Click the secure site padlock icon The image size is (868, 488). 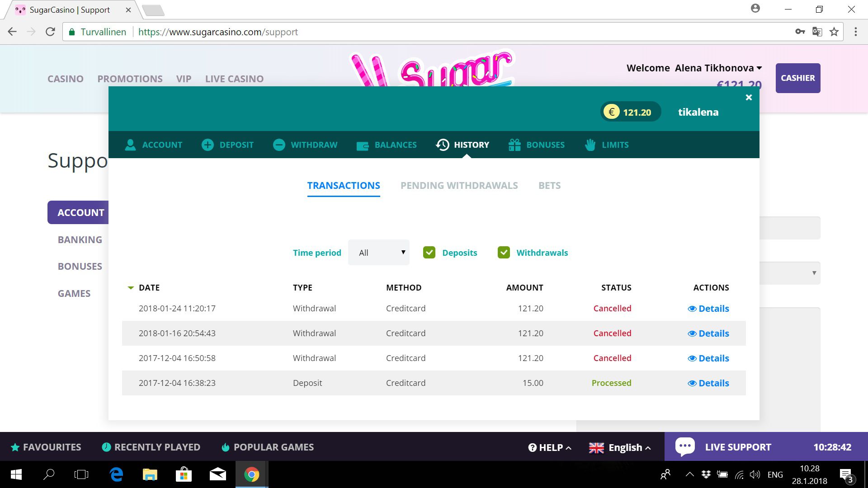pyautogui.click(x=71, y=32)
